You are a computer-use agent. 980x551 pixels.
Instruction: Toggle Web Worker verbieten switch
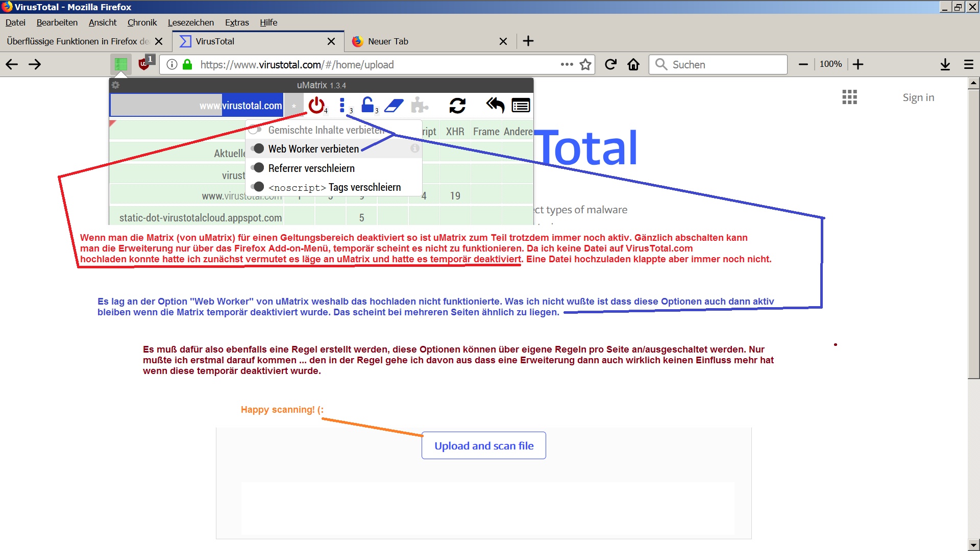[x=258, y=148]
